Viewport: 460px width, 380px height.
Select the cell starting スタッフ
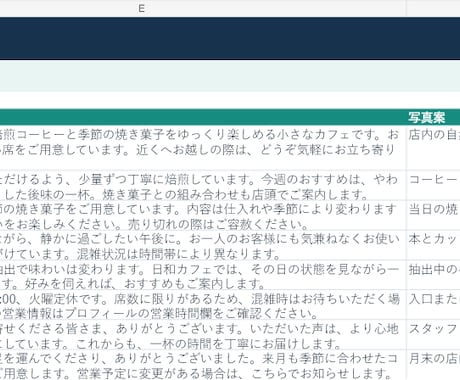coord(433,335)
